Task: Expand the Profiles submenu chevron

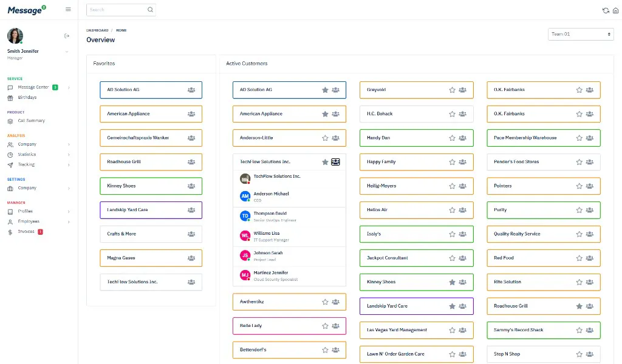Action: (x=69, y=212)
